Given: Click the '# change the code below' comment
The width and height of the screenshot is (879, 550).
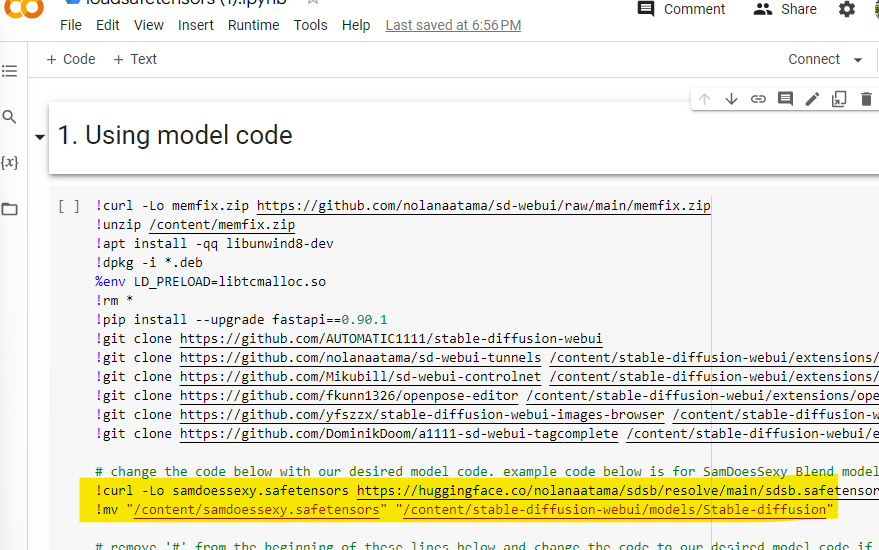Looking at the screenshot, I should coord(487,472).
